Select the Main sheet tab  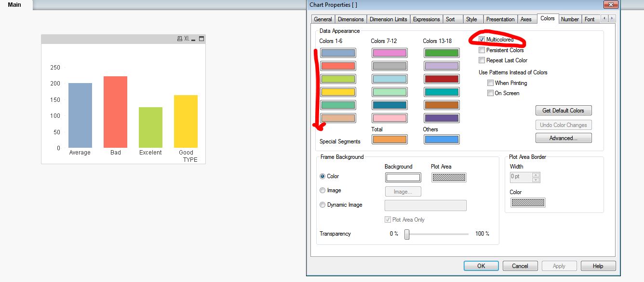coord(14,5)
